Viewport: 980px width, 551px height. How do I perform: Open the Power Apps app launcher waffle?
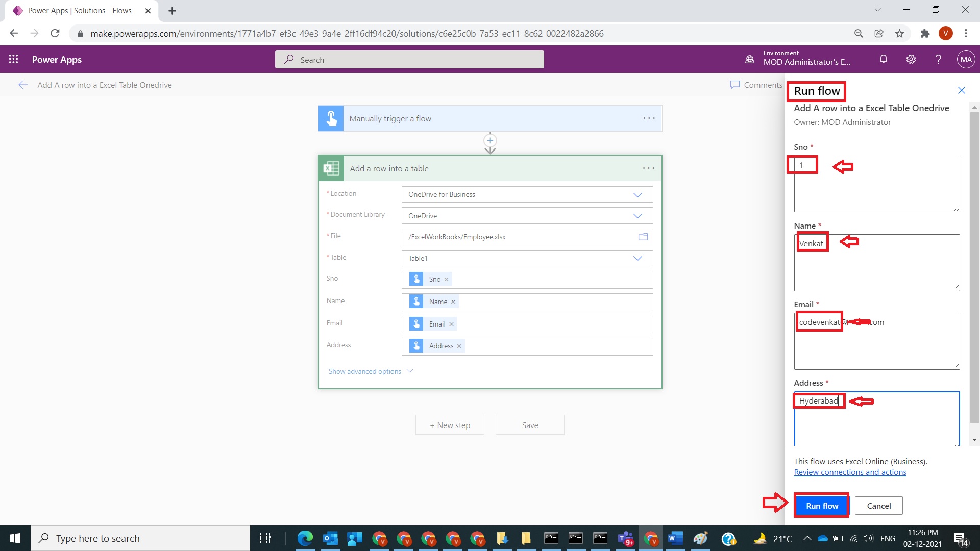tap(14, 59)
